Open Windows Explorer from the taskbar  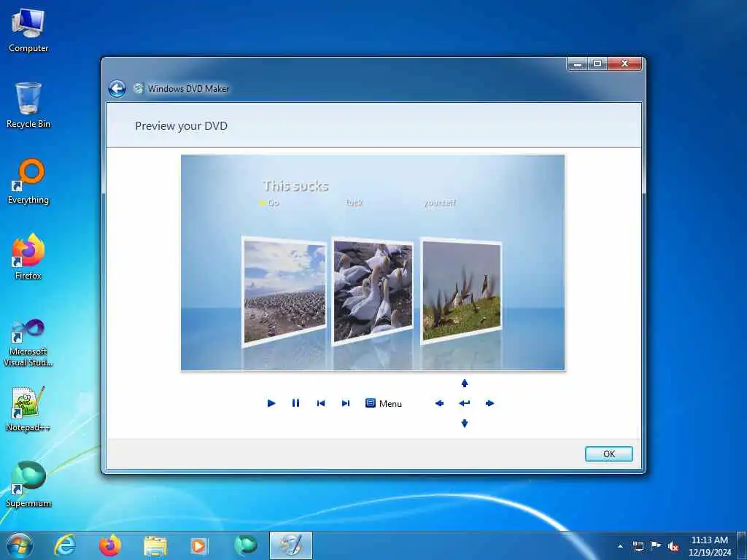point(155,545)
